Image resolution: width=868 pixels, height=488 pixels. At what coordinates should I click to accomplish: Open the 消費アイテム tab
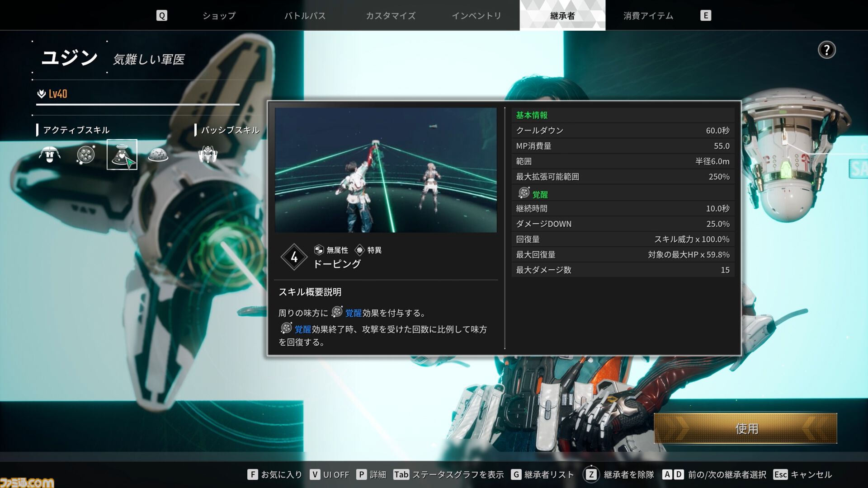point(648,15)
